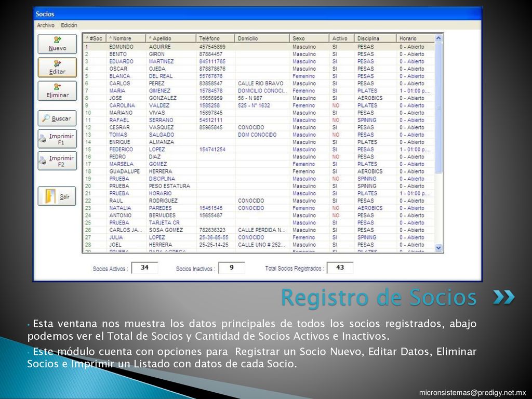Click address DOM CONOCIDO
This screenshot has width=532, height=399.
[257, 135]
